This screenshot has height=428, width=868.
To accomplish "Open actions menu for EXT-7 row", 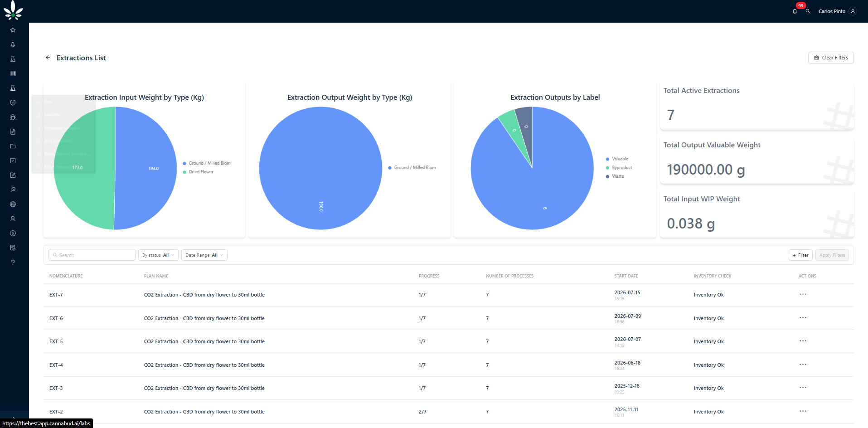I will point(803,294).
